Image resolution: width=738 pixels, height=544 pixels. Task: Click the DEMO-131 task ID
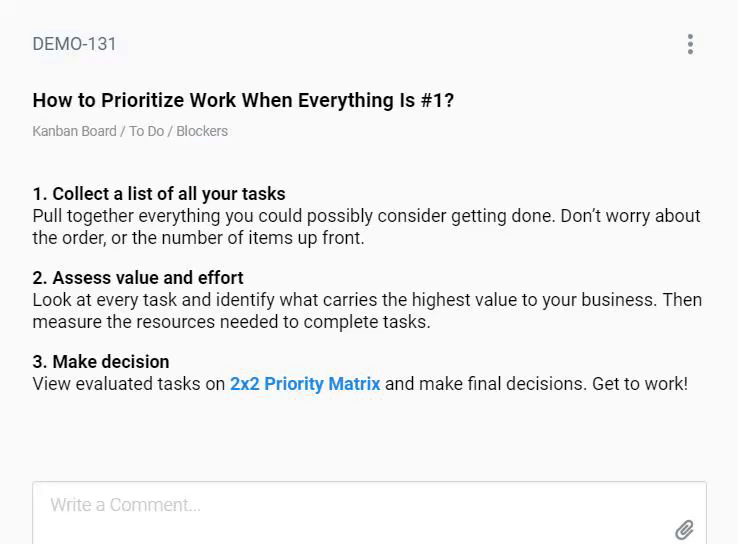[74, 44]
